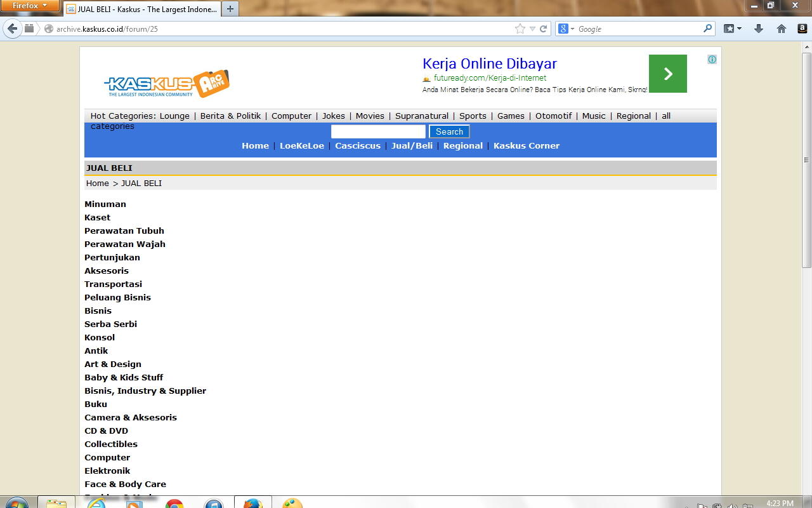Click the Kaskus Archive logo
The width and height of the screenshot is (812, 508).
tap(167, 83)
